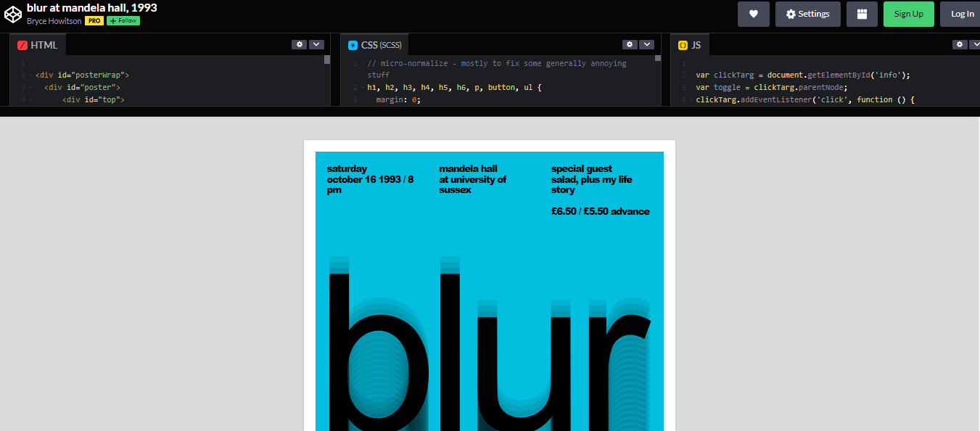Click the margin: 0 CSS line
Image resolution: width=980 pixels, height=431 pixels.
click(398, 99)
